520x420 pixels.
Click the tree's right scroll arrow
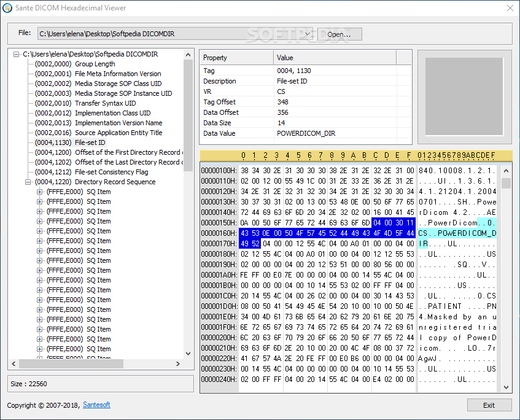tap(178, 364)
